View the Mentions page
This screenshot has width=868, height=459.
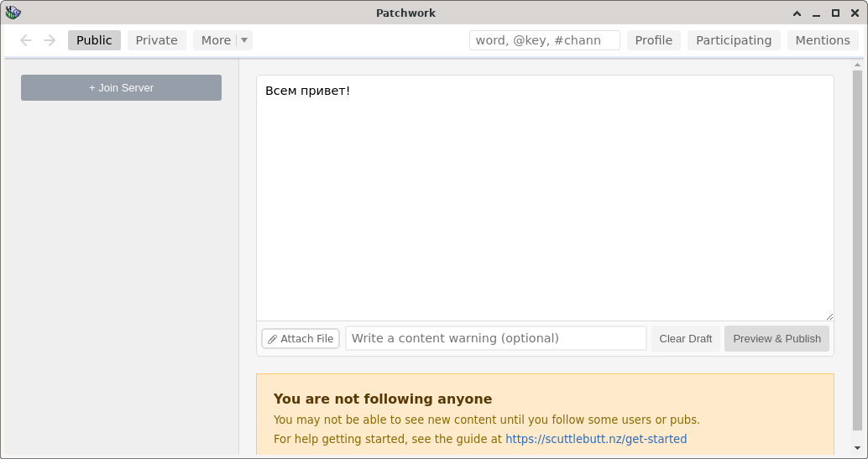coord(823,40)
